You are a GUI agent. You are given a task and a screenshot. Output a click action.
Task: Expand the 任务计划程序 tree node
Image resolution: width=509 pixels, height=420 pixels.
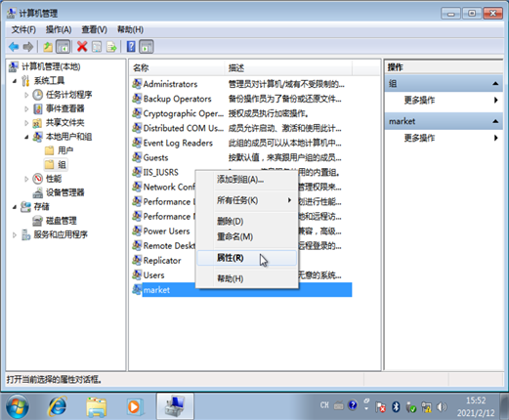tap(26, 95)
